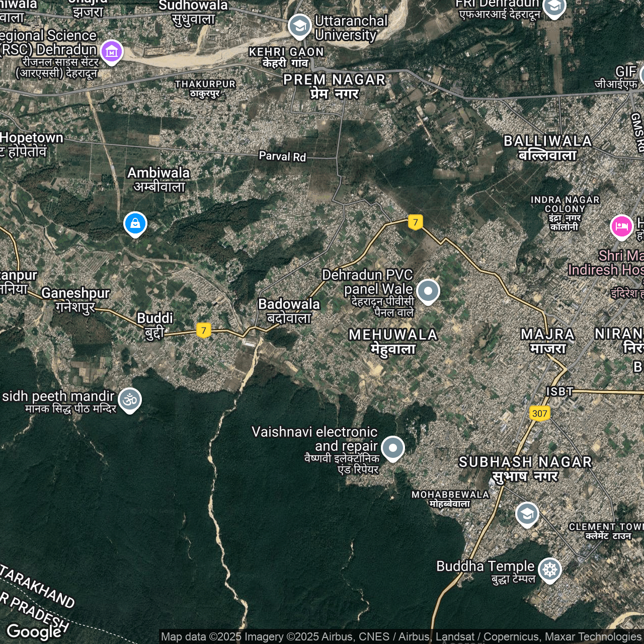The width and height of the screenshot is (644, 644).
Task: Select the Prem Nagar locality label
Action: [334, 87]
